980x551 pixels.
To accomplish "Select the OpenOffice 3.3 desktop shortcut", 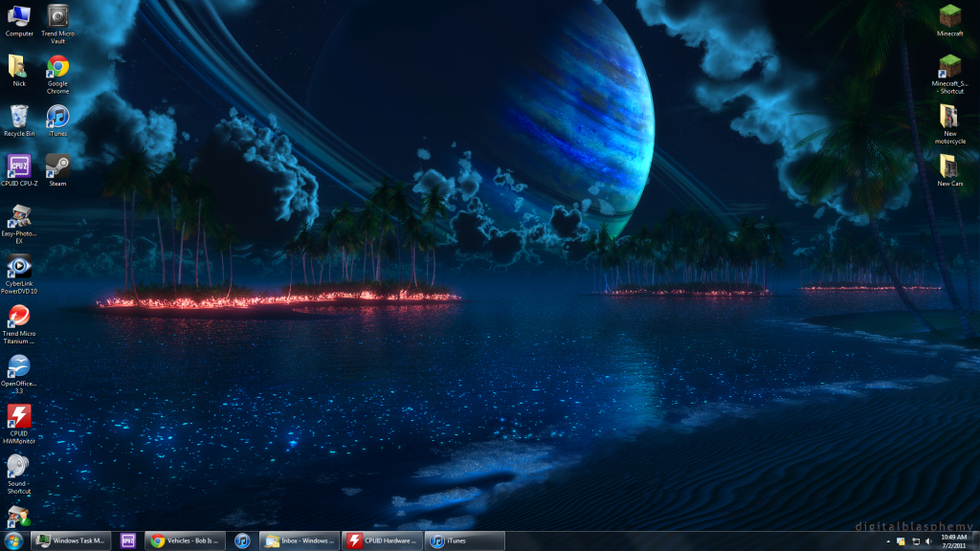I will [19, 374].
